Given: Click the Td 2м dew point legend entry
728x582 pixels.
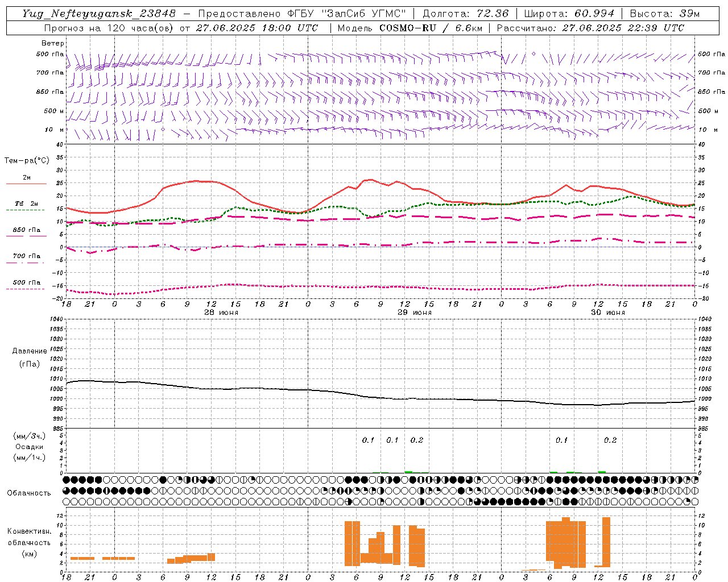Looking at the screenshot, I should click(x=27, y=203).
